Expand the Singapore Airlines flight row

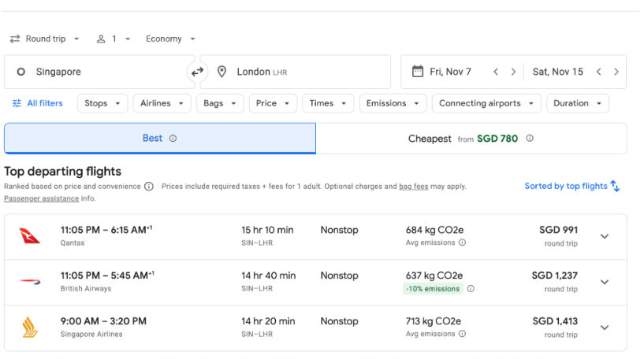pyautogui.click(x=605, y=328)
